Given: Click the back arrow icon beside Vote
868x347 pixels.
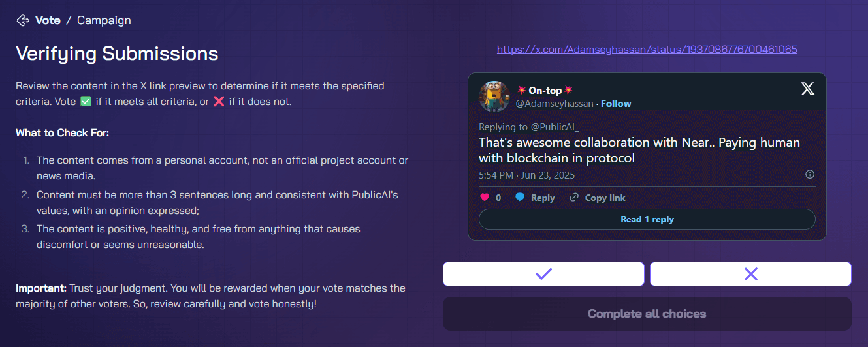Looking at the screenshot, I should (22, 20).
